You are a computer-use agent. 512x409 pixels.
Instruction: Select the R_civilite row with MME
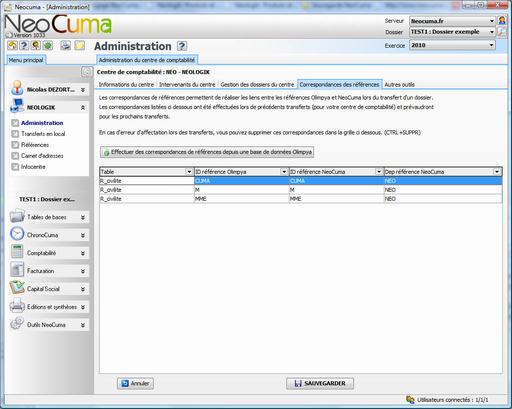pos(301,199)
